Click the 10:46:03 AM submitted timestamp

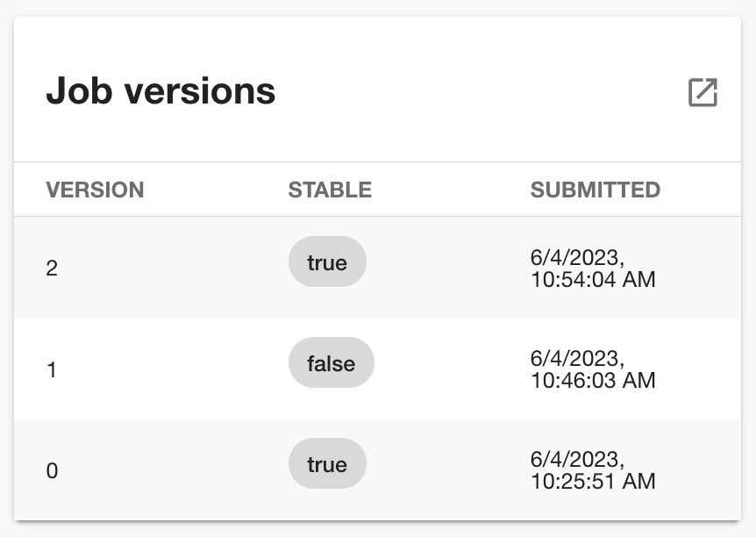click(x=593, y=380)
